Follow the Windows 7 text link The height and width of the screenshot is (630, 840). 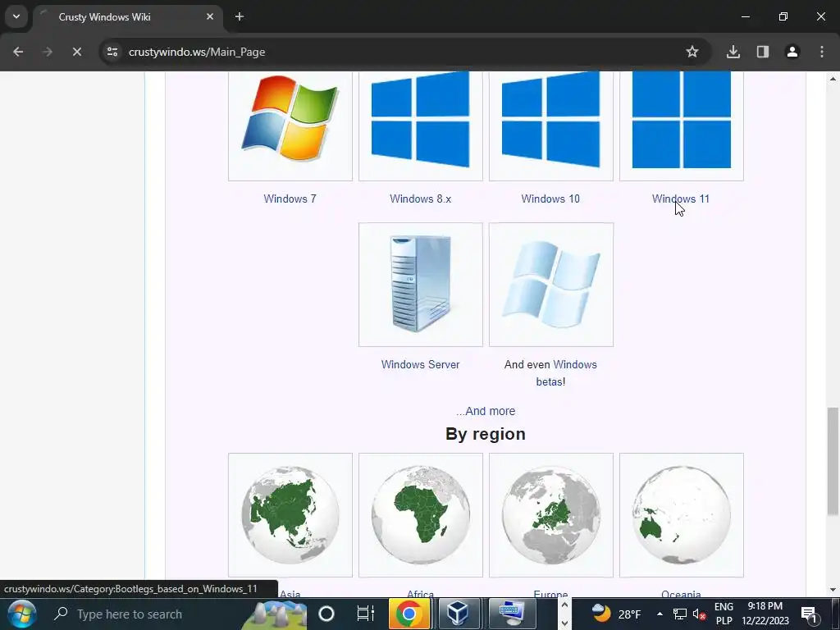[290, 199]
